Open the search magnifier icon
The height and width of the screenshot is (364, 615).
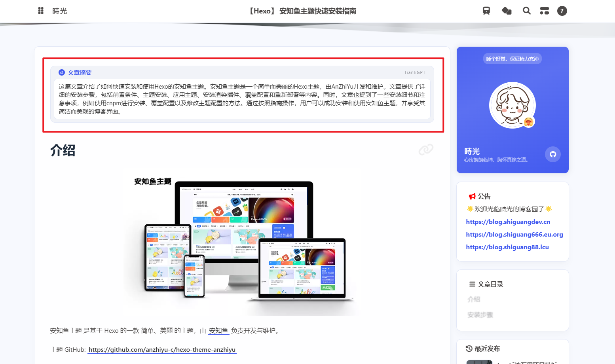point(526,11)
